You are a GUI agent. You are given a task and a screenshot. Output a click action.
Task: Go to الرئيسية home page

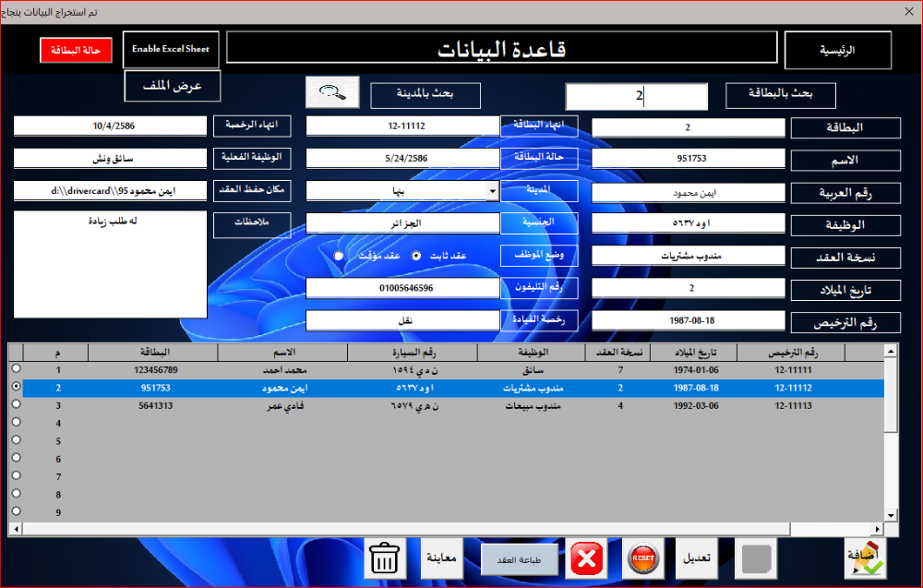[837, 50]
